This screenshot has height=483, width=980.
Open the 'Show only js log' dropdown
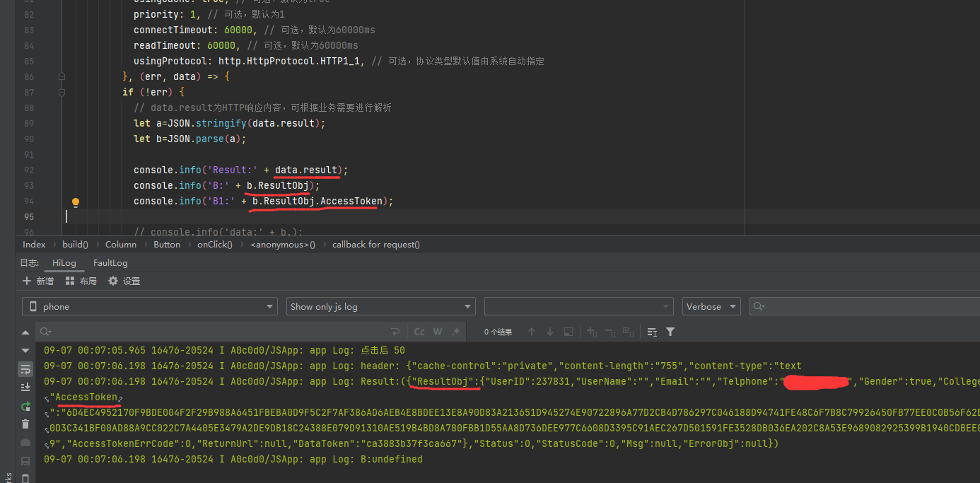(381, 306)
